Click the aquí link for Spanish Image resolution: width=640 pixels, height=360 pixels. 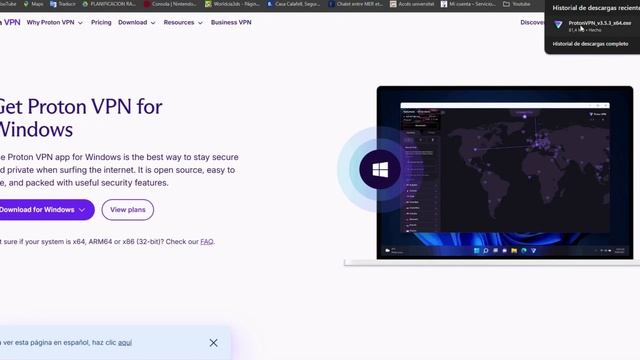coord(125,342)
